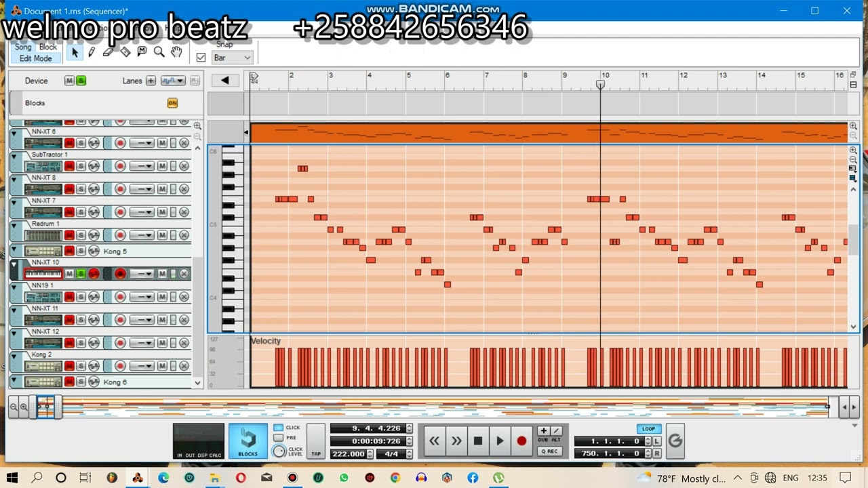
Task: Collapse the SubTractor 1 track
Action: [14, 157]
